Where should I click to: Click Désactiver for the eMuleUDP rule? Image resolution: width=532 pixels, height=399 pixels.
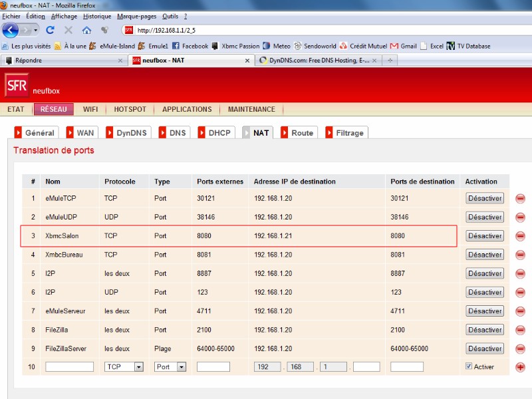tap(485, 217)
